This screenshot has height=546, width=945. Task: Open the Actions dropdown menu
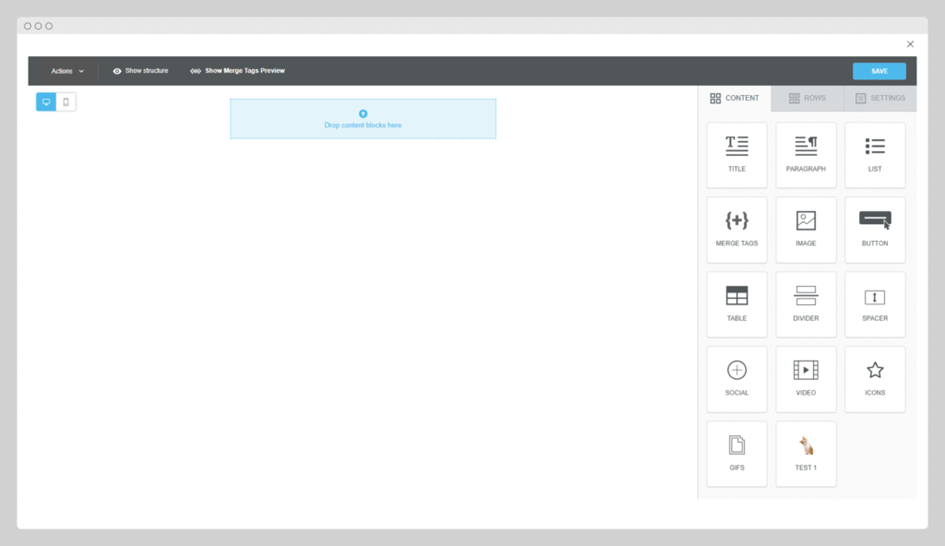(x=67, y=71)
